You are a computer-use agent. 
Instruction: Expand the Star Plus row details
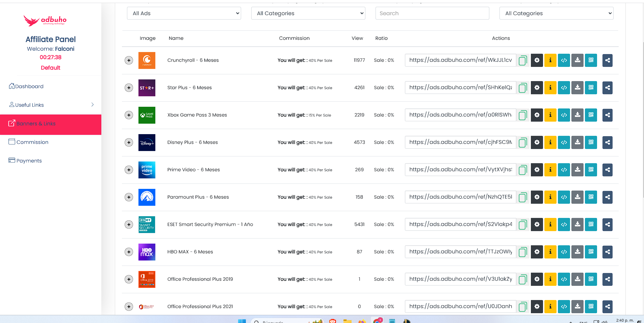(129, 88)
